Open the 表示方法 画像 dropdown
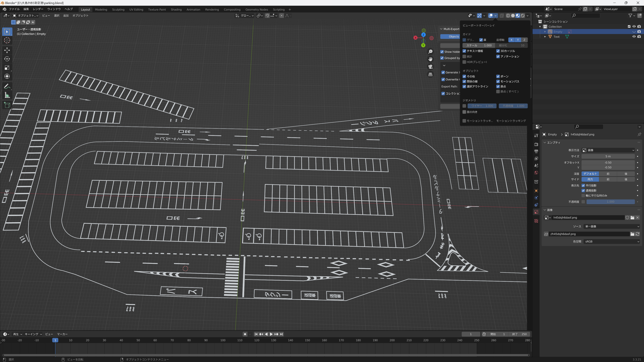 point(608,150)
